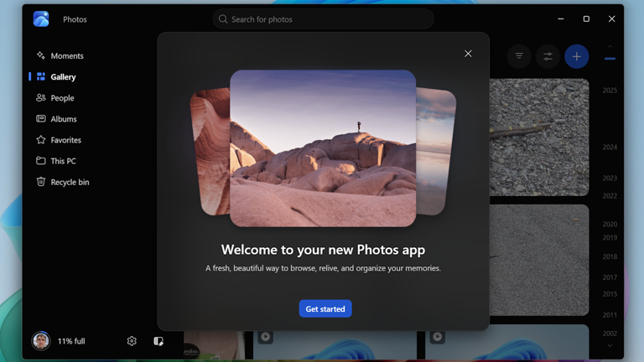Select Gallery in the sidebar
This screenshot has width=644, height=362.
click(x=56, y=77)
